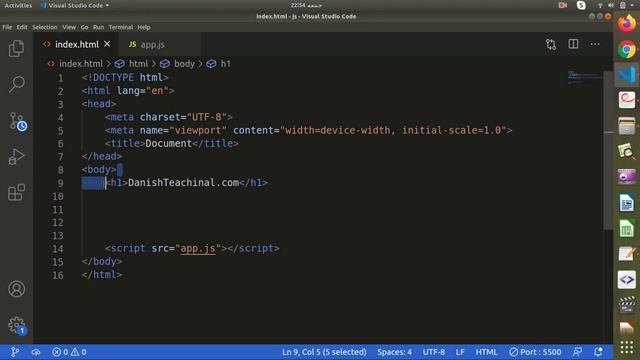Open the Search view in activity bar
Image resolution: width=640 pixels, height=360 pixels.
click(16, 84)
